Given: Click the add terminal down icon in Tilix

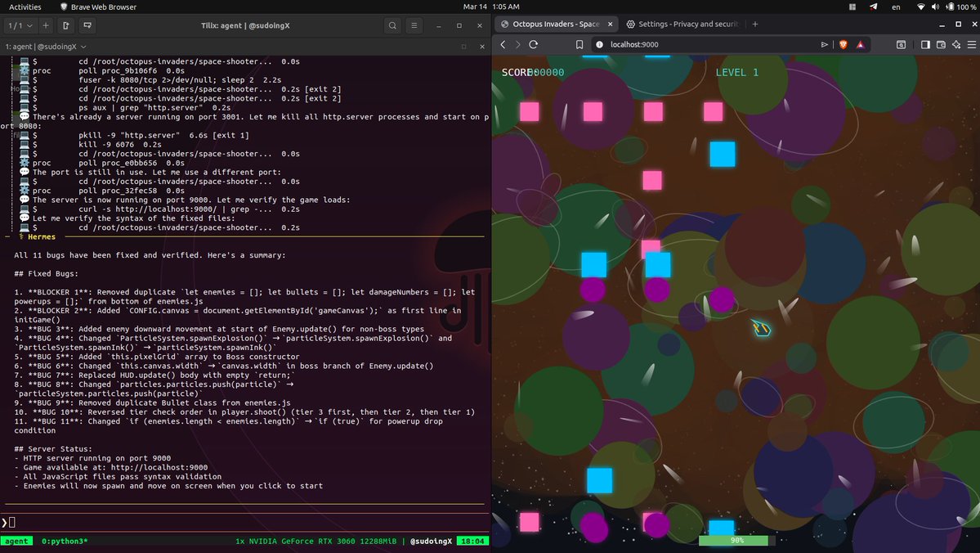Looking at the screenshot, I should pos(87,25).
